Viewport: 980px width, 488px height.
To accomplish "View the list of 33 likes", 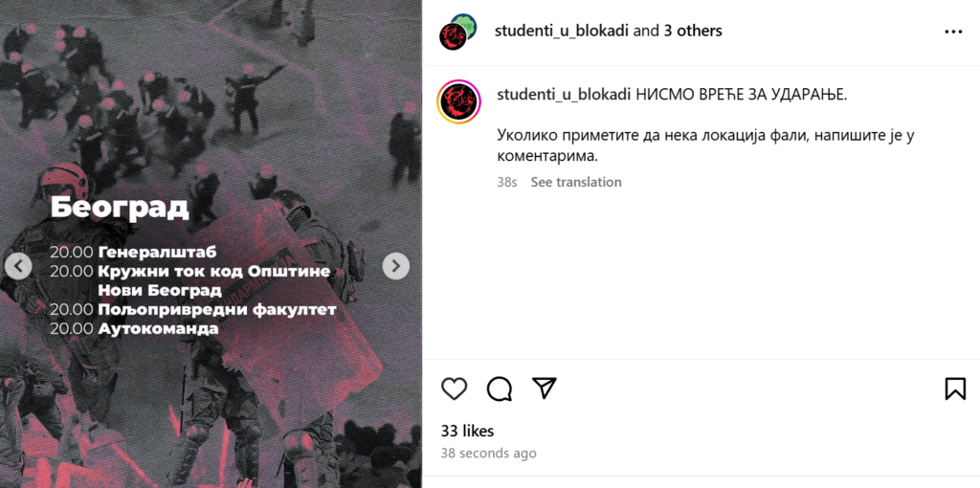I will [x=467, y=432].
